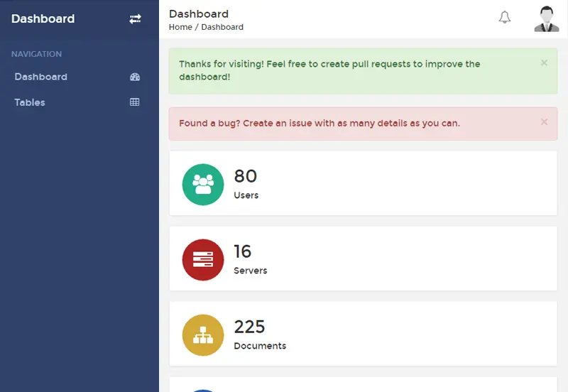Select the 225 documents count
The image size is (568, 392).
pyautogui.click(x=249, y=327)
